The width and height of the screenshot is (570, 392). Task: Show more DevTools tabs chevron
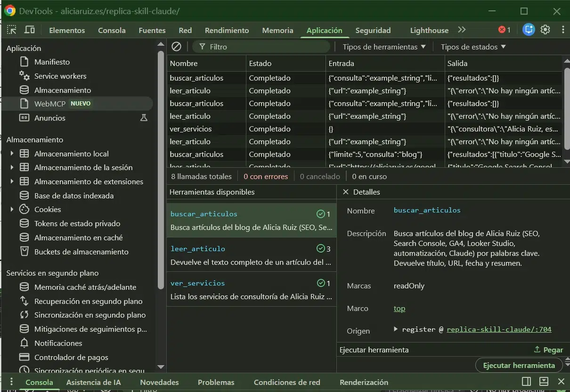tap(462, 30)
